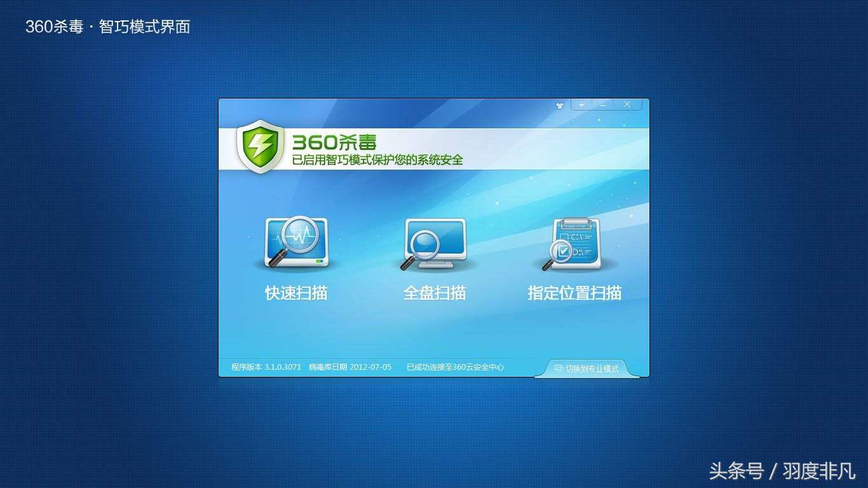
Task: Click the 指定位置扫描 text label
Action: pyautogui.click(x=575, y=293)
